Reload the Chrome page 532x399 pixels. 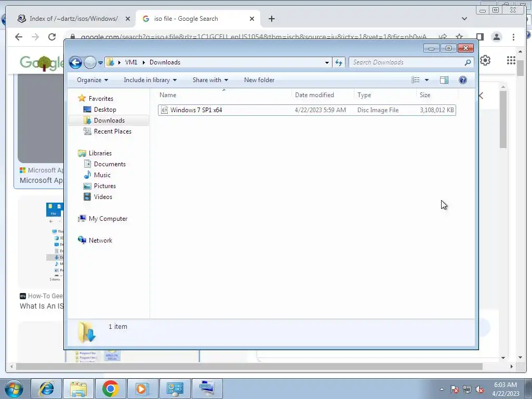51,37
